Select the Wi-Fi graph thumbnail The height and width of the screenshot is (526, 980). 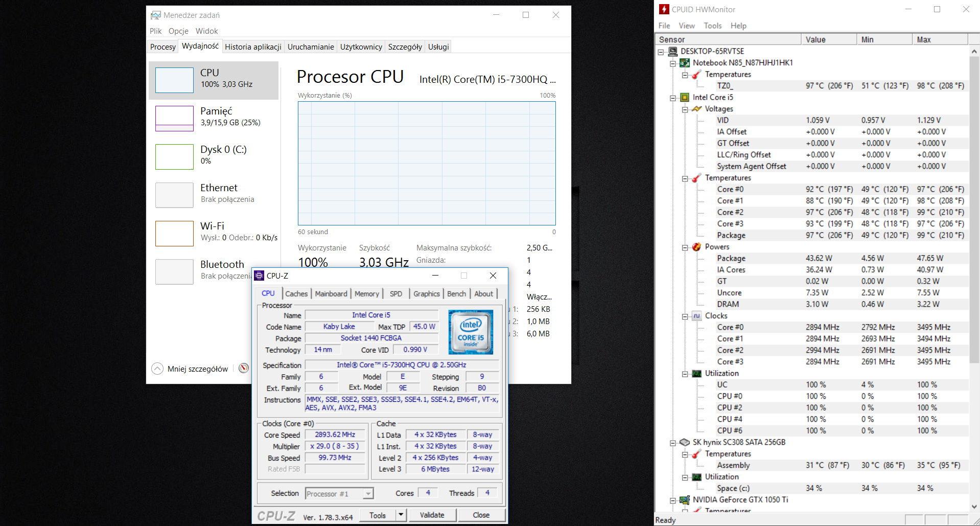pyautogui.click(x=174, y=234)
